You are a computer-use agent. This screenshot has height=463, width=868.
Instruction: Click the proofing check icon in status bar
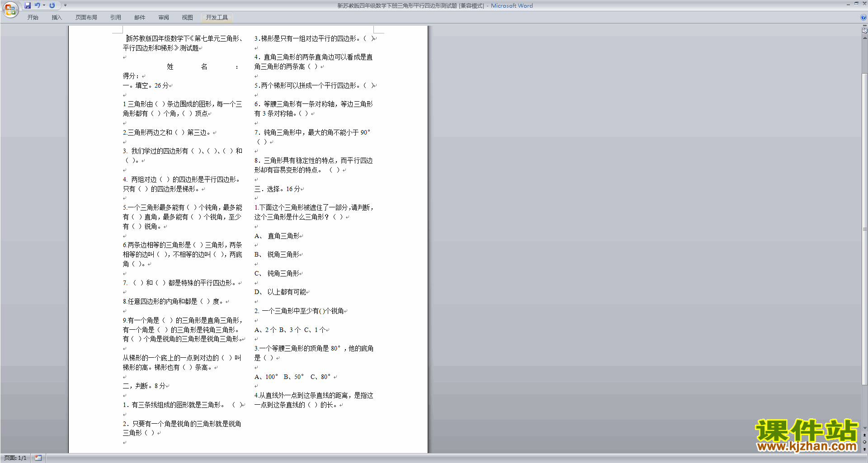pyautogui.click(x=38, y=458)
